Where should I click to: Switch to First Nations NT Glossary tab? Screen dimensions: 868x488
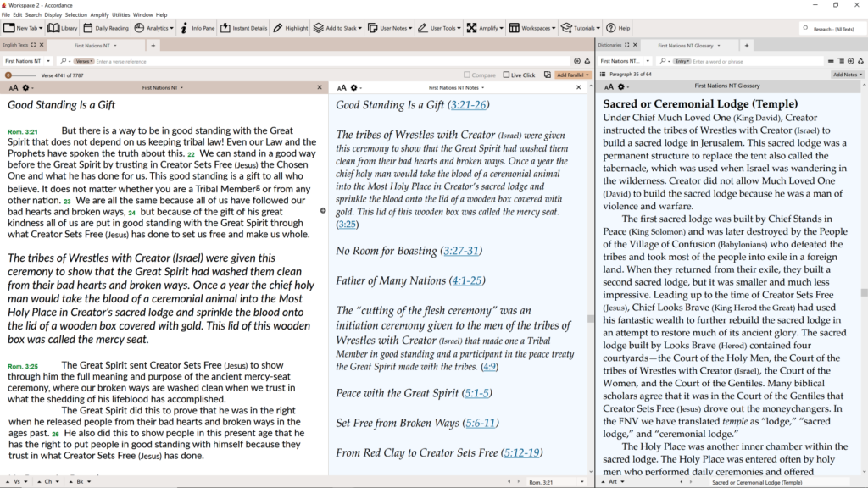coord(691,45)
